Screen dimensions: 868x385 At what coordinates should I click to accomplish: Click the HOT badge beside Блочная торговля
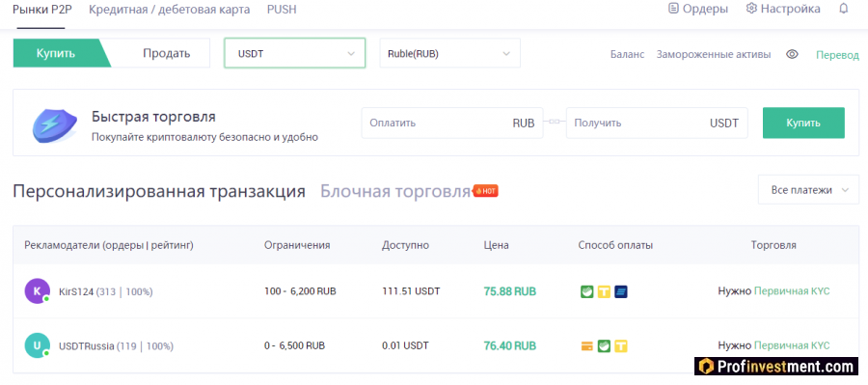click(485, 191)
